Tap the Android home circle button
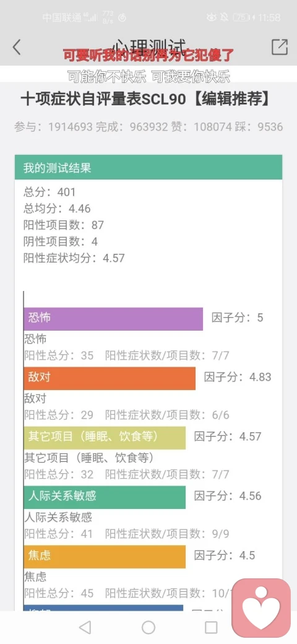Image resolution: width=297 pixels, height=644 pixels. pyautogui.click(x=148, y=627)
